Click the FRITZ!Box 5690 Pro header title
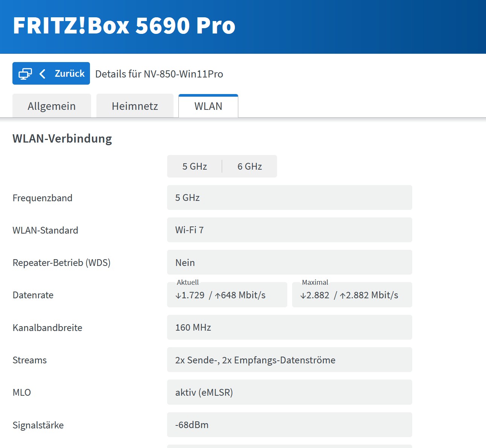The height and width of the screenshot is (448, 486). (x=124, y=25)
